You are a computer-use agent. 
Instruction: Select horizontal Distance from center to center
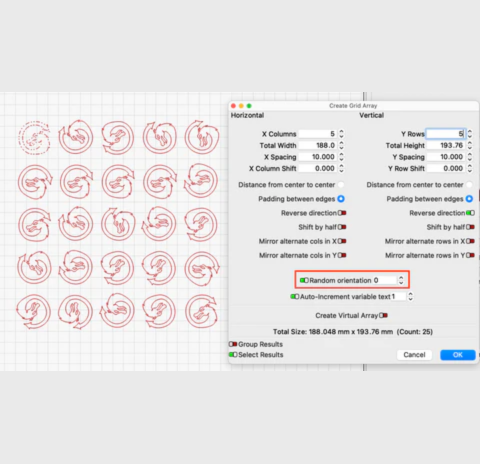click(x=341, y=184)
